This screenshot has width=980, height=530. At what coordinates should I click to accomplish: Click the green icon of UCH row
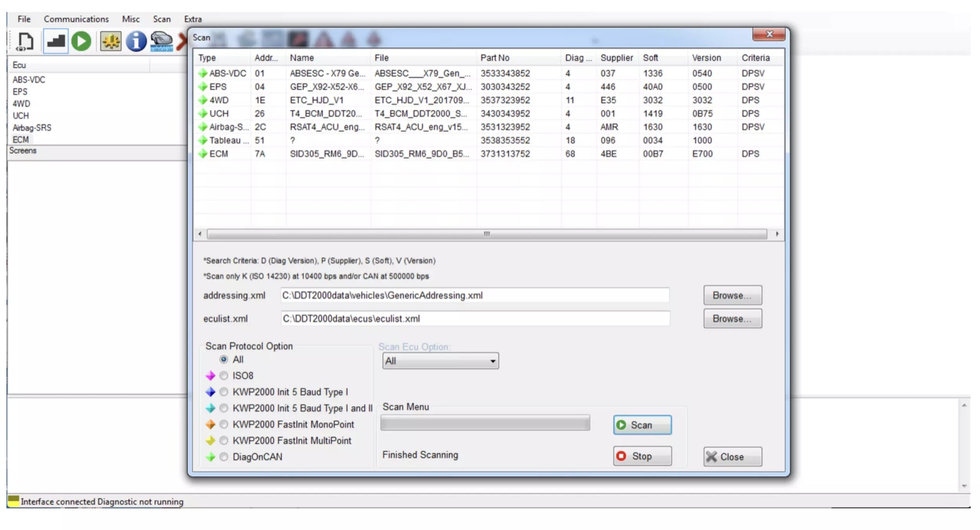tap(202, 114)
